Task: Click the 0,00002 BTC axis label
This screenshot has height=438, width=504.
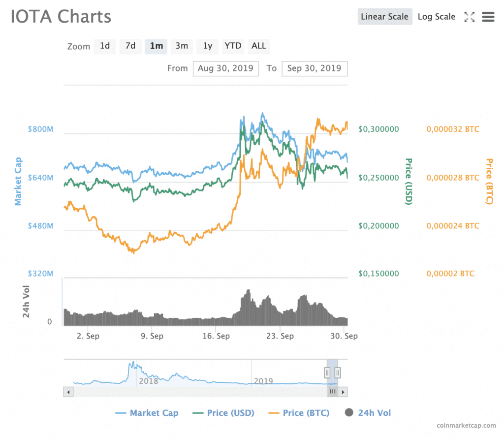Action: click(450, 274)
